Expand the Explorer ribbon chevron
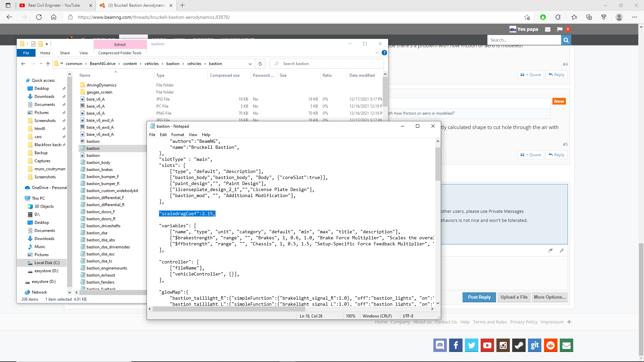The height and width of the screenshot is (362, 644). [x=377, y=53]
